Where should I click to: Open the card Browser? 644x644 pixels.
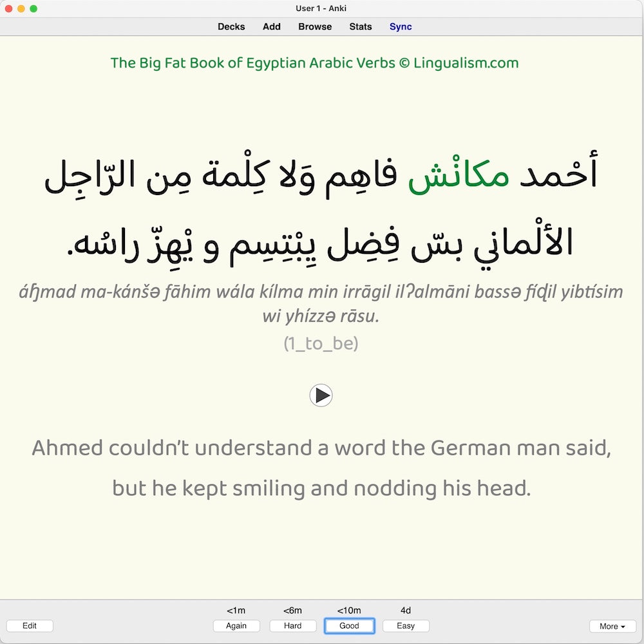(x=314, y=26)
